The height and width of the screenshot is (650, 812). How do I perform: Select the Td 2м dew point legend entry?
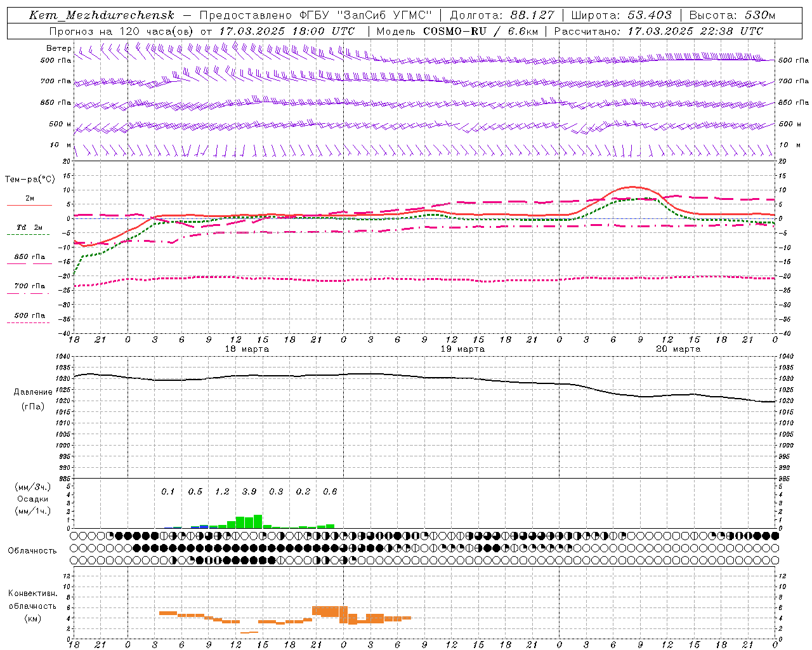pyautogui.click(x=30, y=227)
